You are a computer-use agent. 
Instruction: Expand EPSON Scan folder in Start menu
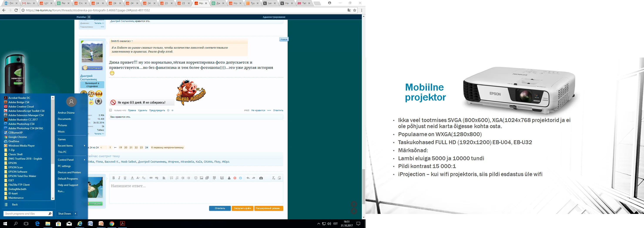pos(15,167)
